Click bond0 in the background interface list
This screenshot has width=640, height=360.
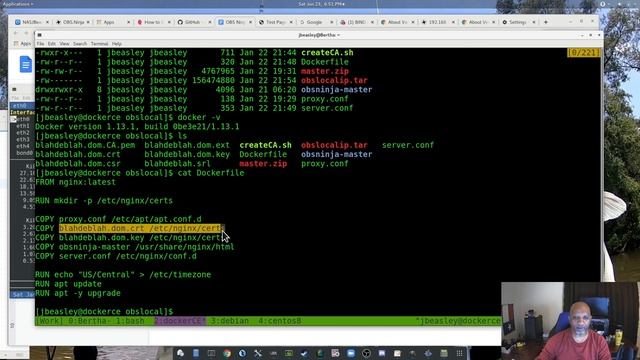(24, 153)
